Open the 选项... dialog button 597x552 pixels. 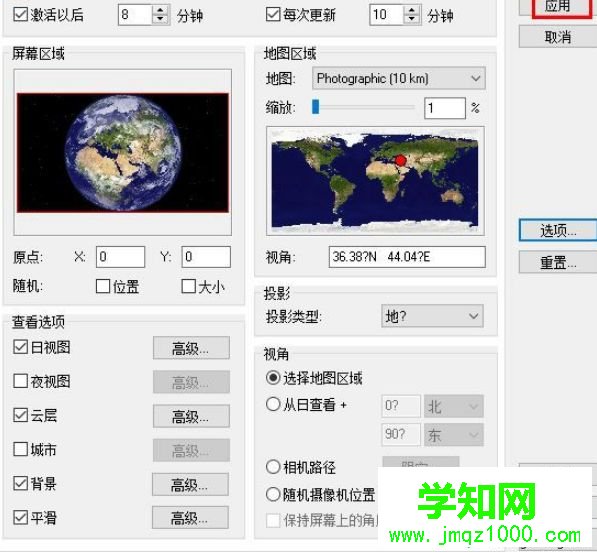tap(558, 230)
